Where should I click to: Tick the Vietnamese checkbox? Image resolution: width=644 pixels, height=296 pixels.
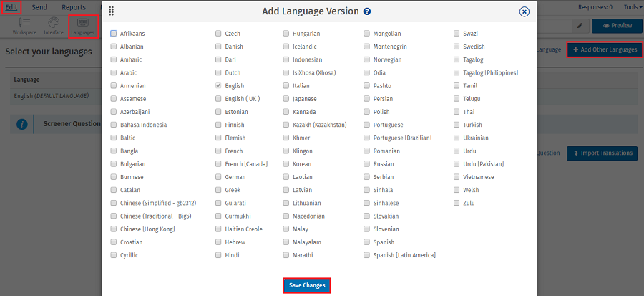pos(457,177)
